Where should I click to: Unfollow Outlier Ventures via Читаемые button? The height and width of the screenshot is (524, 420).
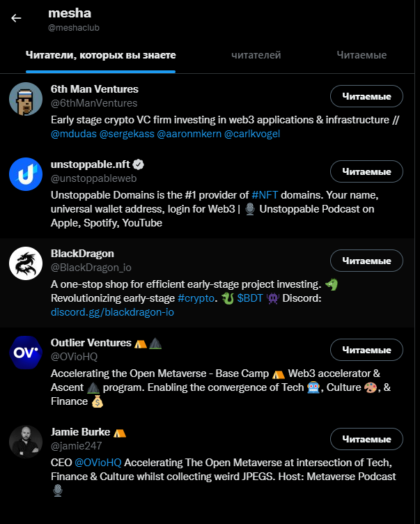[366, 350]
